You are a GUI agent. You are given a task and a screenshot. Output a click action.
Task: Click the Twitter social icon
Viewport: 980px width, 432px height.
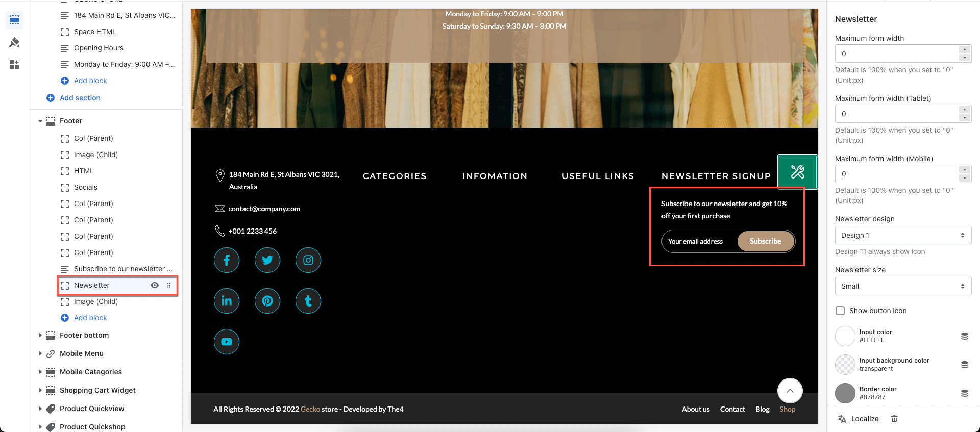pyautogui.click(x=267, y=260)
